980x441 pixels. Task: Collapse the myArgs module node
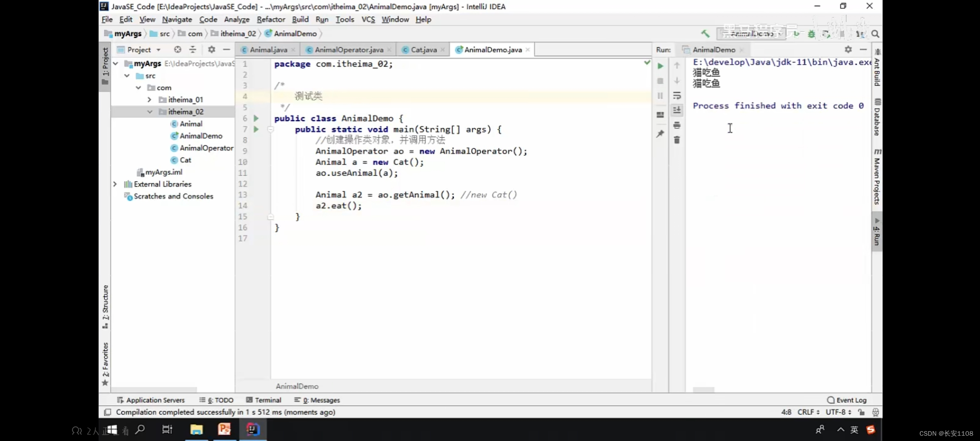[x=116, y=64]
